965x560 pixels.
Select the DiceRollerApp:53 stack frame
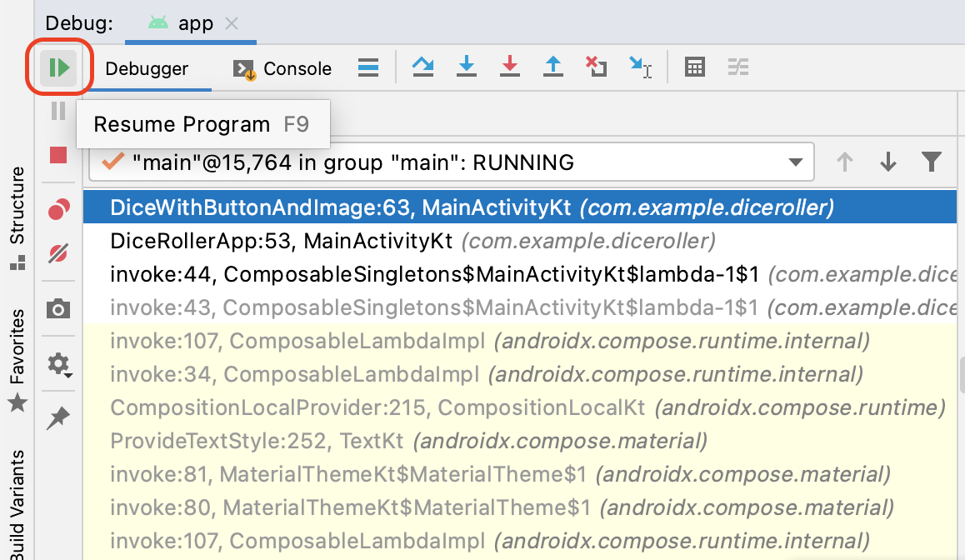coord(281,241)
